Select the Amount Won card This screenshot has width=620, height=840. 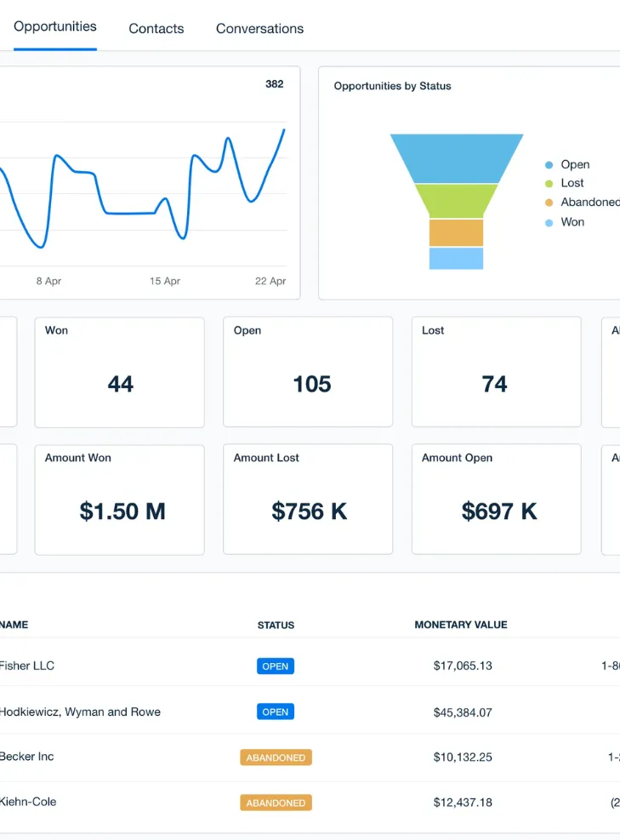119,500
